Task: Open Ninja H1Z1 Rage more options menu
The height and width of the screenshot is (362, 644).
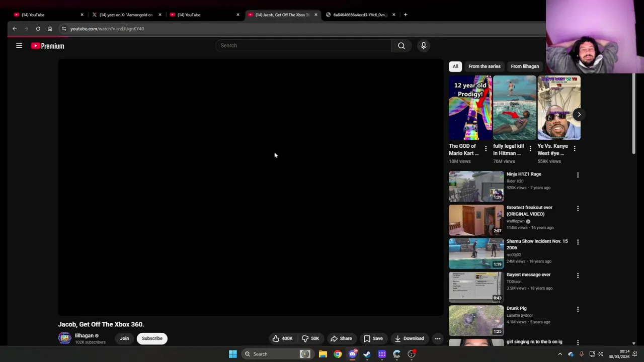Action: pyautogui.click(x=578, y=175)
